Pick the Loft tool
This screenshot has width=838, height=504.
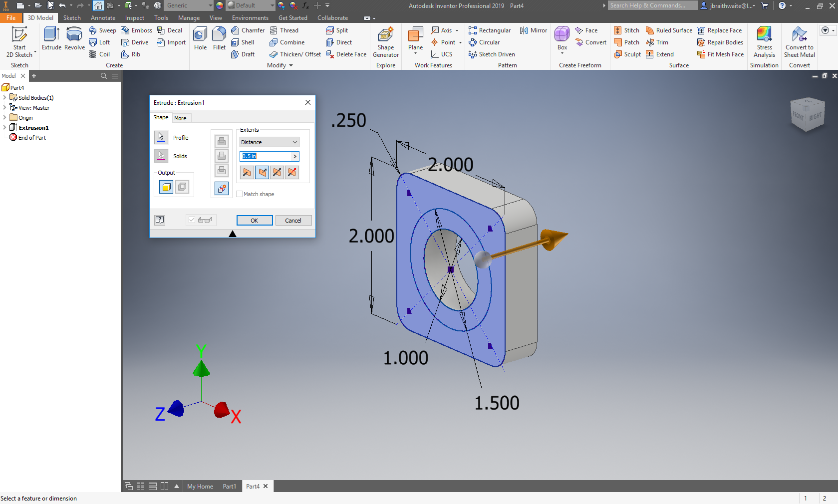coord(99,42)
